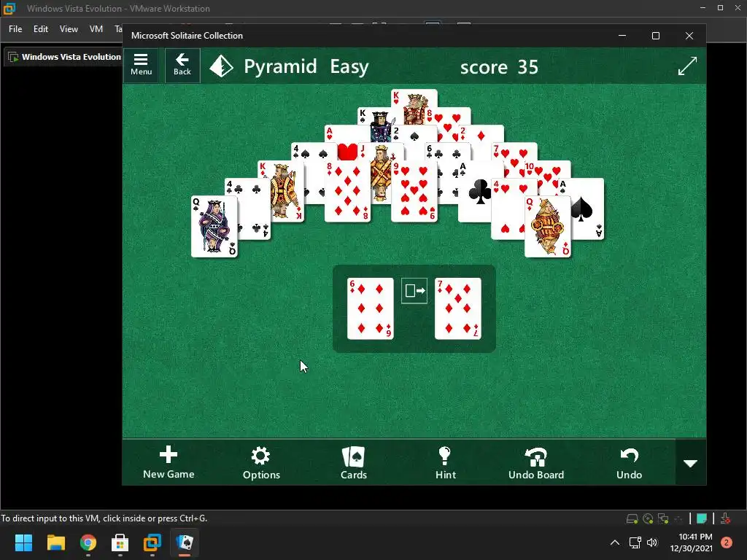
Task: Maximize the Solitaire Collection window
Action: coord(656,36)
